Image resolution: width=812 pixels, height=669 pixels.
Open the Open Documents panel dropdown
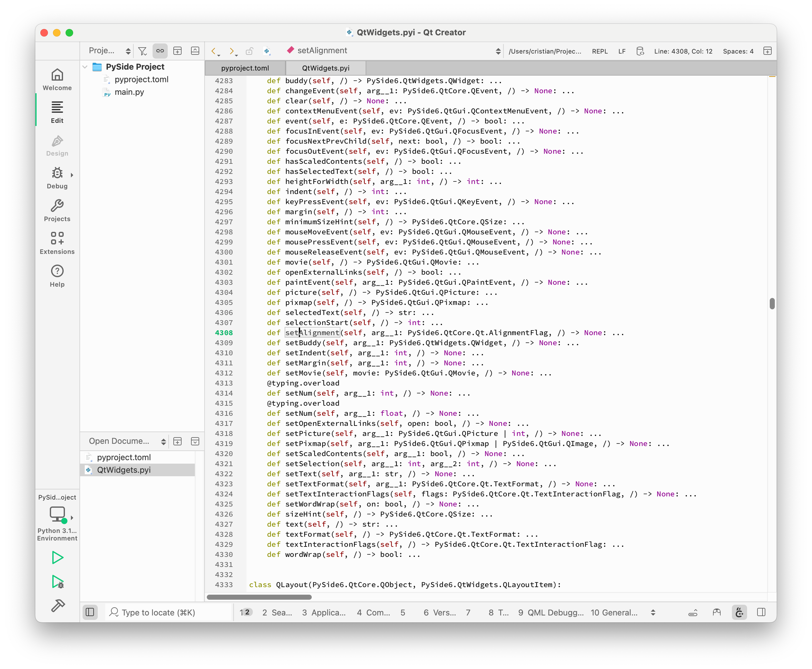(164, 441)
